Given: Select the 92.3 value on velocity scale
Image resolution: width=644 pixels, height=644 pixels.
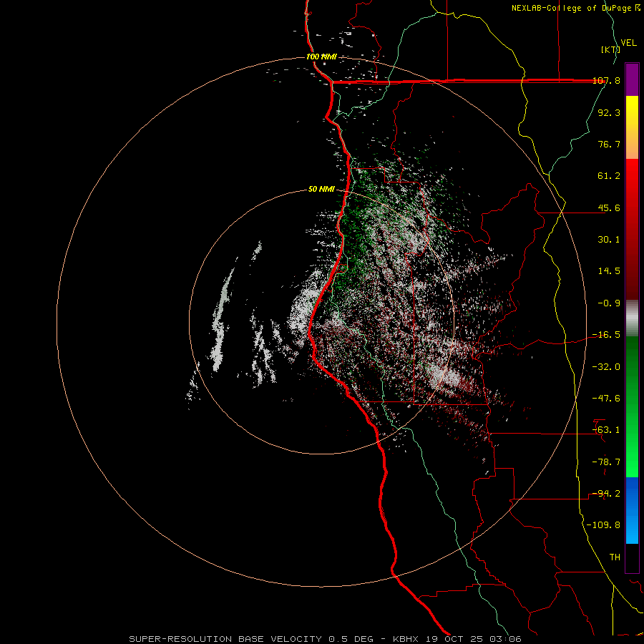Looking at the screenshot, I should click(609, 112).
